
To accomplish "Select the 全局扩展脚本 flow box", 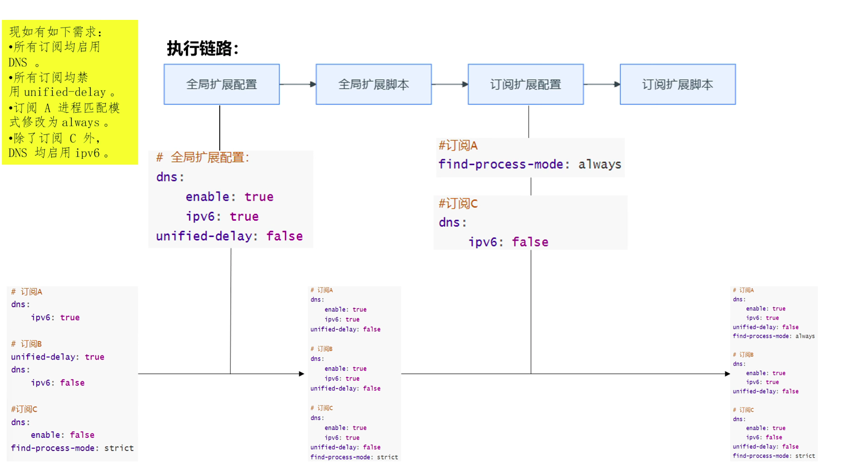I will click(373, 85).
